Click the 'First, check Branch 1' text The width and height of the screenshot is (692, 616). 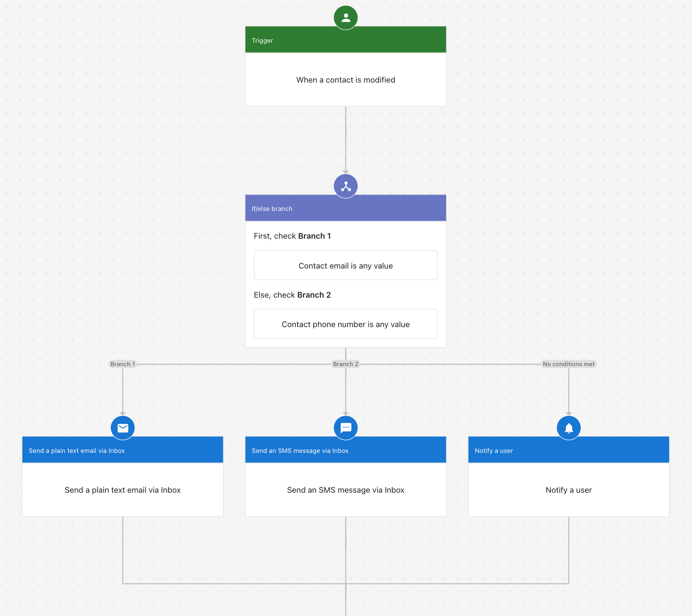click(292, 236)
